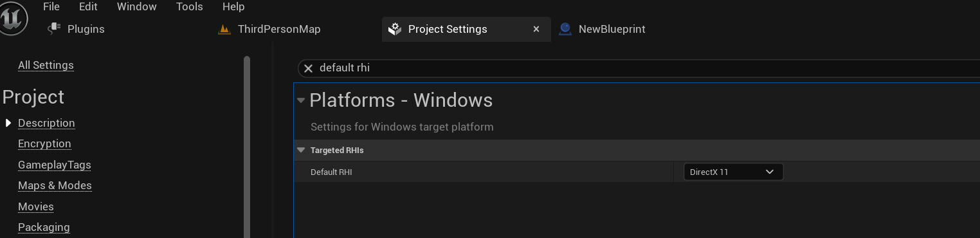The width and height of the screenshot is (980, 238).
Task: Open the Movies settings page
Action: 36,206
